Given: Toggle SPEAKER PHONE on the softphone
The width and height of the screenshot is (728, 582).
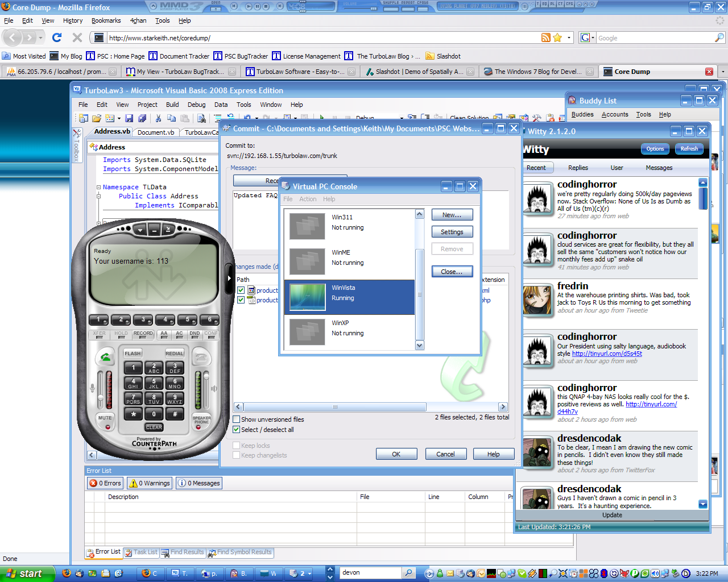Looking at the screenshot, I should [x=201, y=421].
